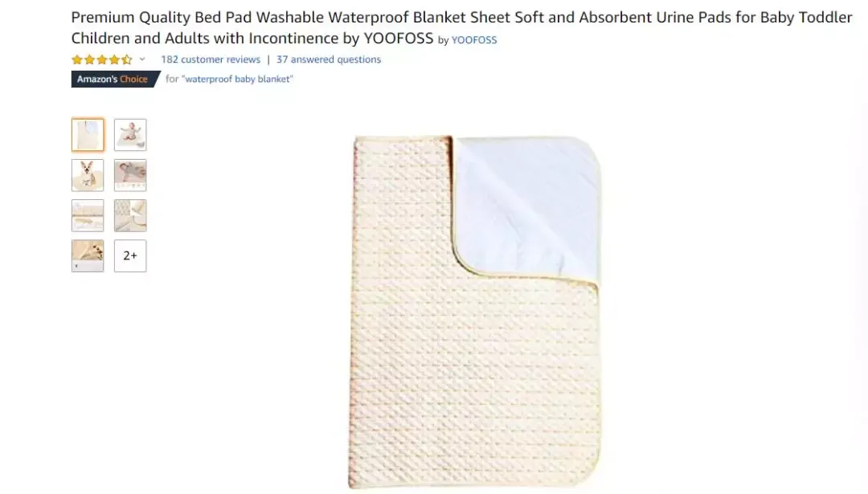Go to 37 answered questions
The height and width of the screenshot is (494, 868).
[329, 59]
